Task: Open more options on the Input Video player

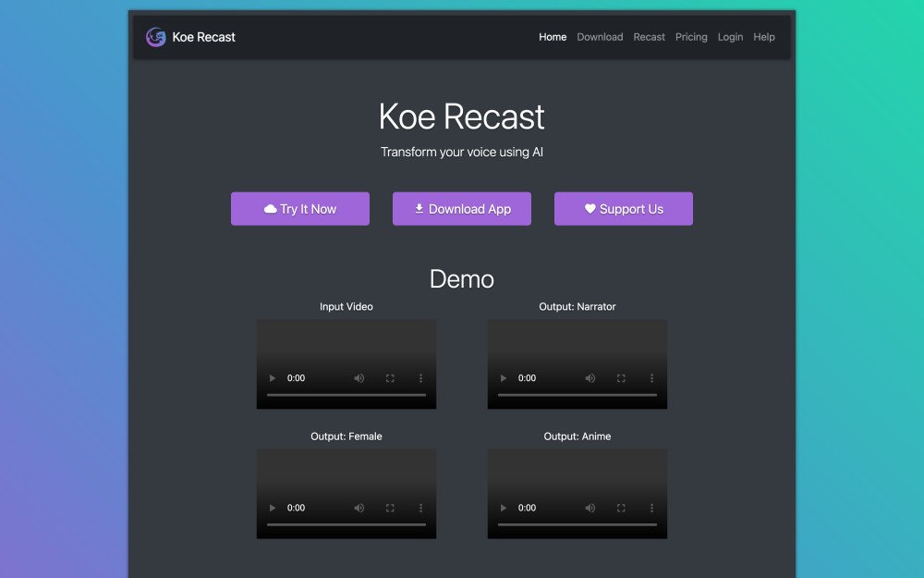Action: 421,377
